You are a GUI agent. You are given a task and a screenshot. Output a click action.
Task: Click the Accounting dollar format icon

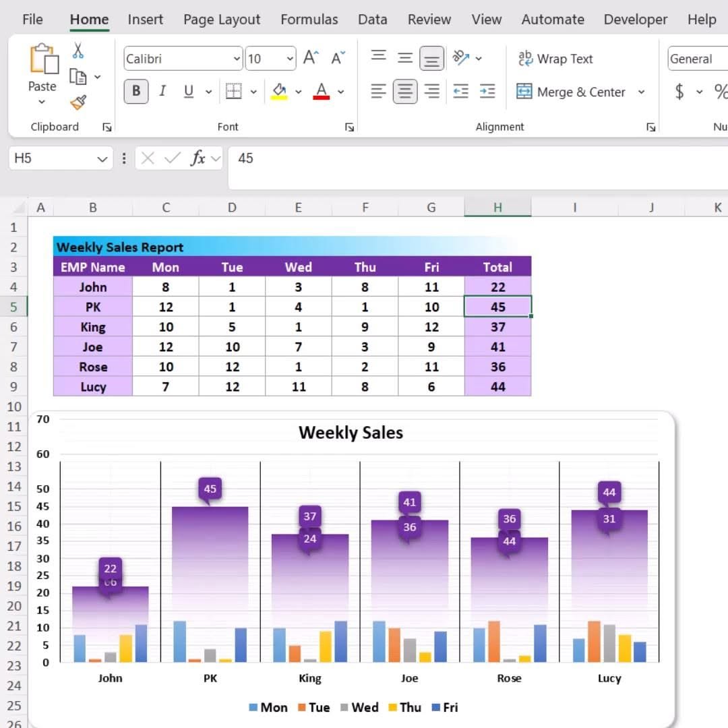tap(679, 92)
